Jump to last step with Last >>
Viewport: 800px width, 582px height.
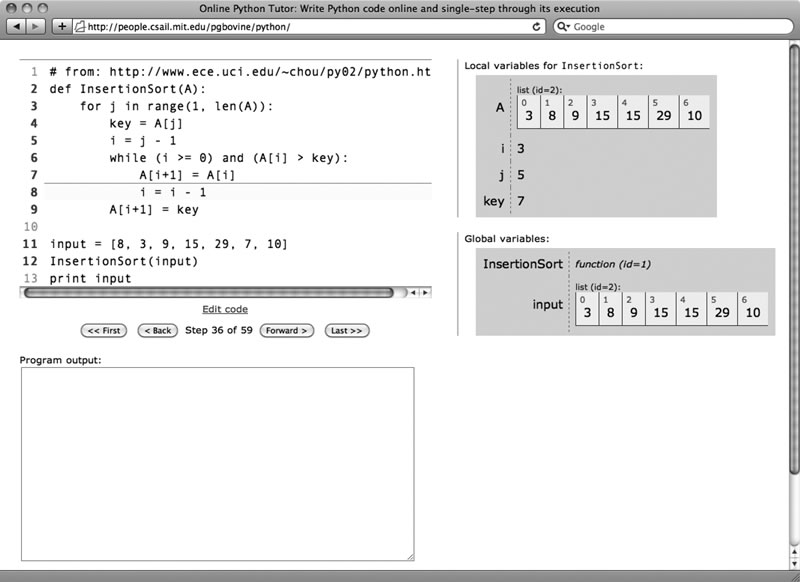(x=347, y=331)
